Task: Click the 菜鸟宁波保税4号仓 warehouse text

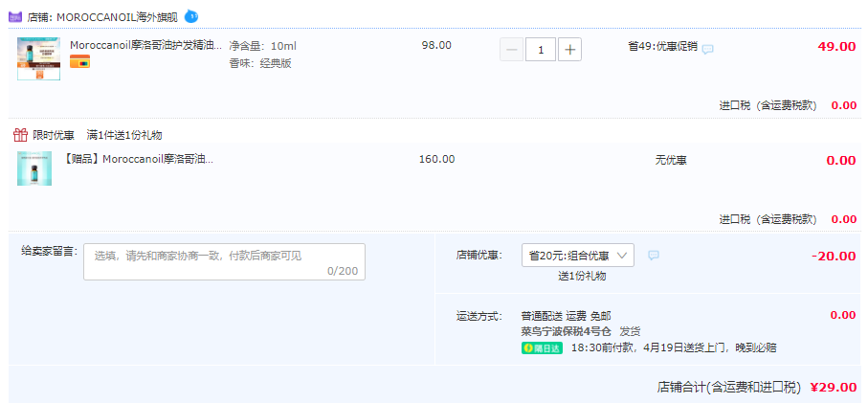Action: click(x=567, y=331)
